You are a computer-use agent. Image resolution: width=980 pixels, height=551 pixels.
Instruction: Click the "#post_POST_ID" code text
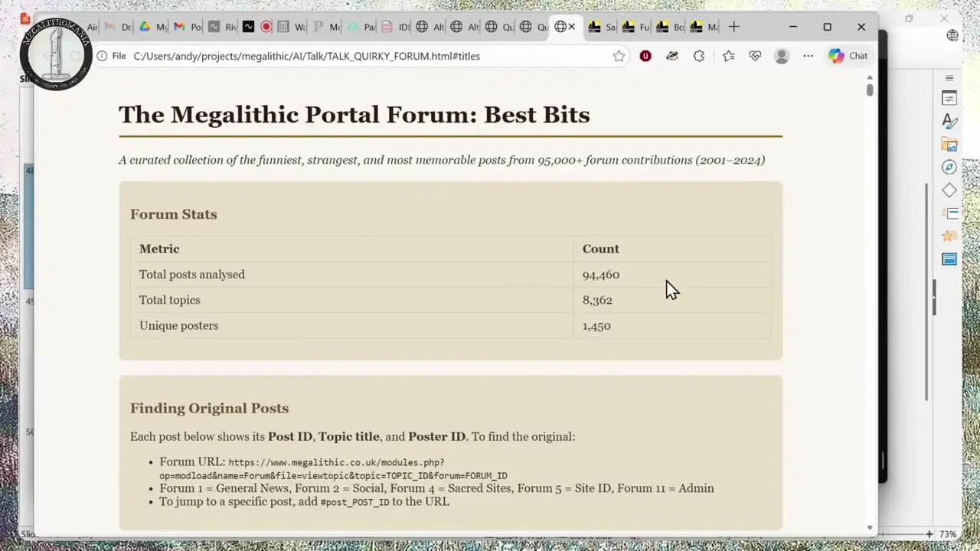[x=354, y=502]
